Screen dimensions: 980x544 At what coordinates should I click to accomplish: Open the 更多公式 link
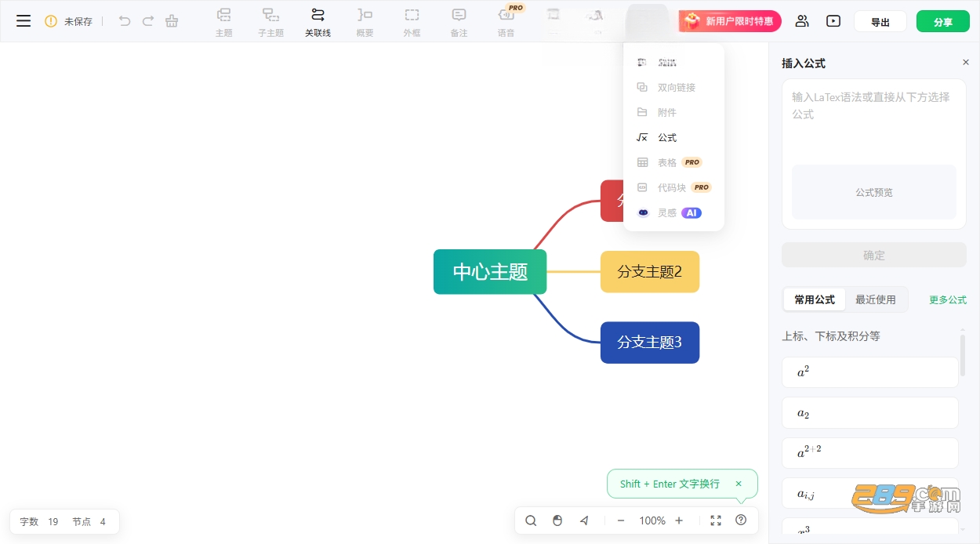point(948,299)
